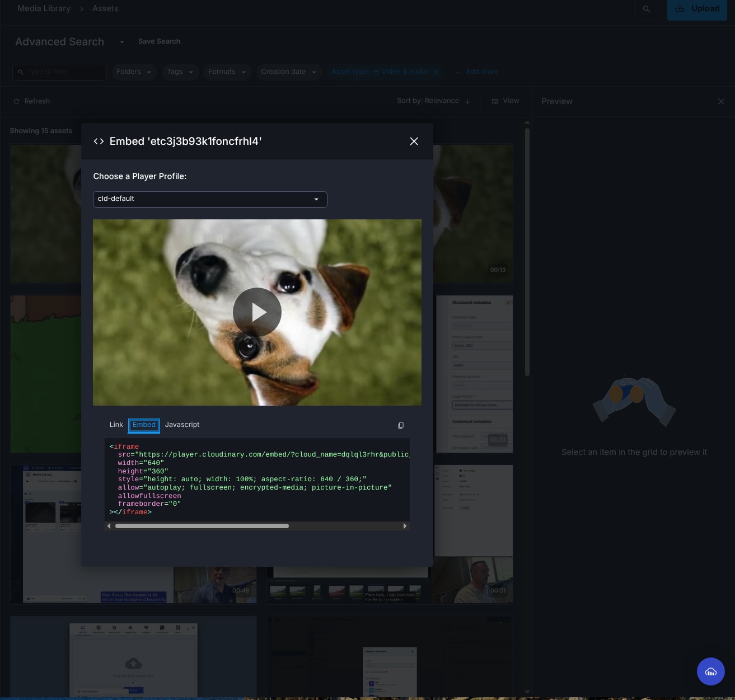Play the dog video preview
Screen dimensions: 735x700
[257, 312]
